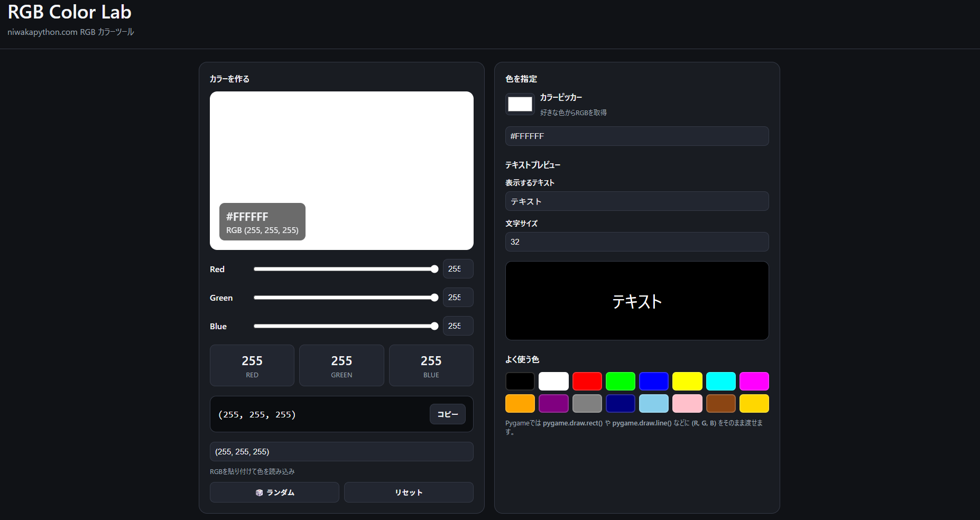
Task: Click the 255 BLUE value card
Action: click(431, 366)
